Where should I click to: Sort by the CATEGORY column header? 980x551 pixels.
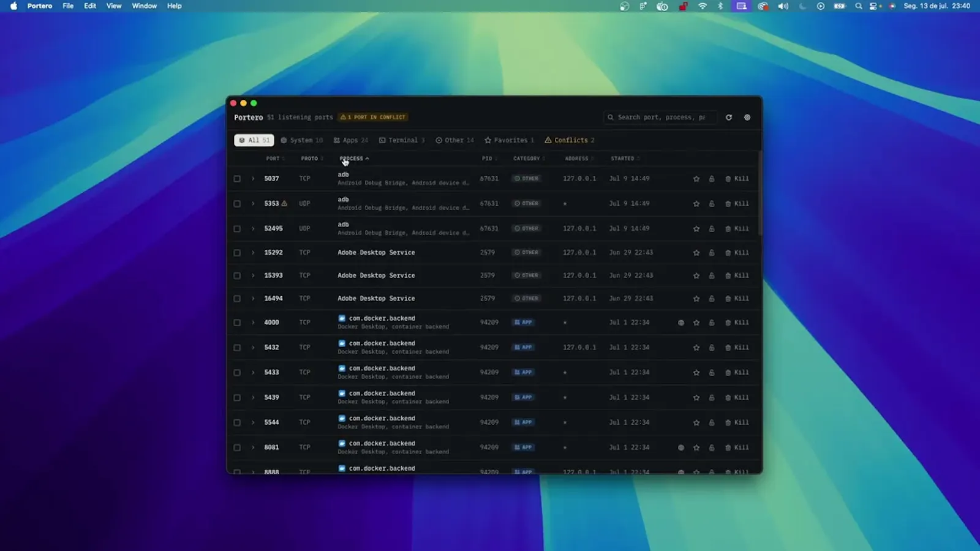529,159
